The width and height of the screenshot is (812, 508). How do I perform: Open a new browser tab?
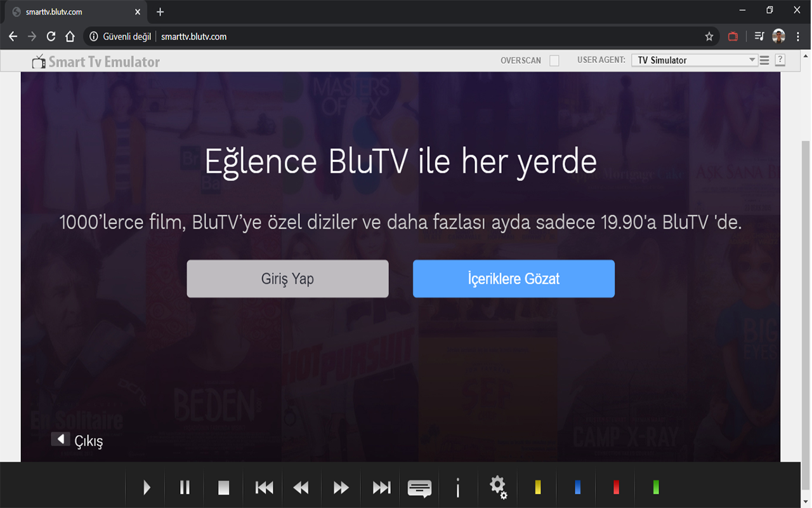tap(160, 12)
